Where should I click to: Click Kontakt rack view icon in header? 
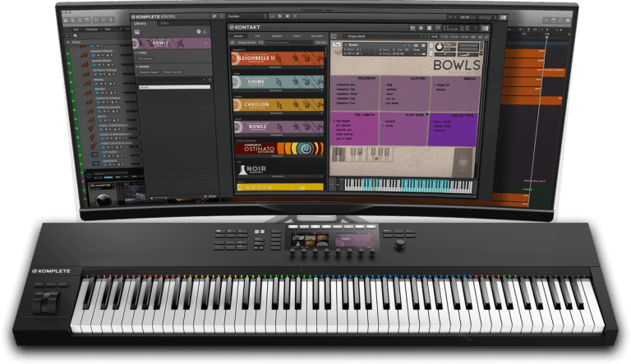coord(430,28)
